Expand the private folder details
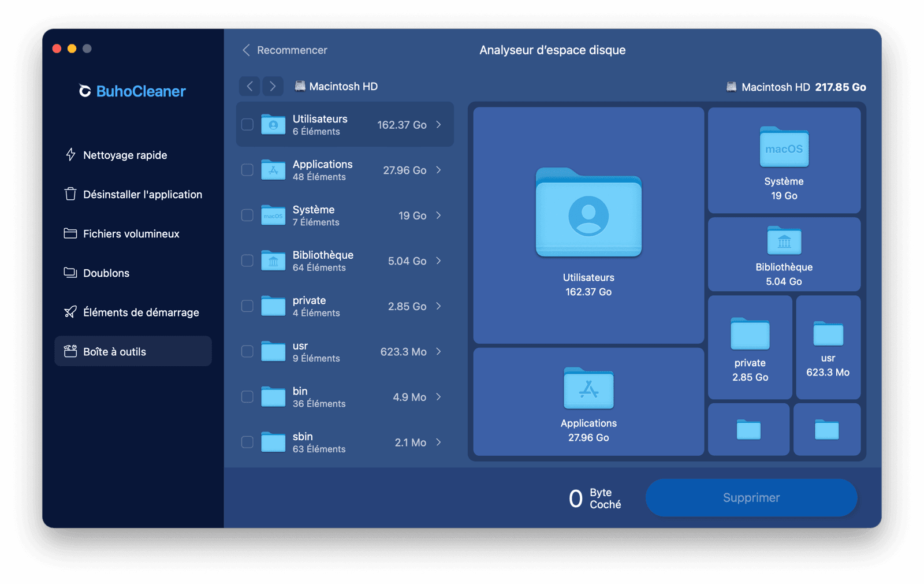Screen dimensions: 924x584 tap(439, 306)
